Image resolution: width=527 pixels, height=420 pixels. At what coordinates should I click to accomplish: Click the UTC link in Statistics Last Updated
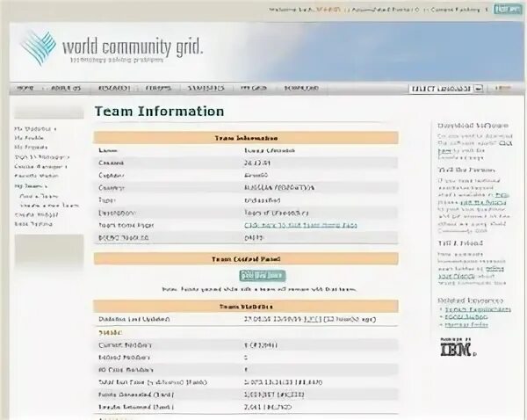point(313,319)
